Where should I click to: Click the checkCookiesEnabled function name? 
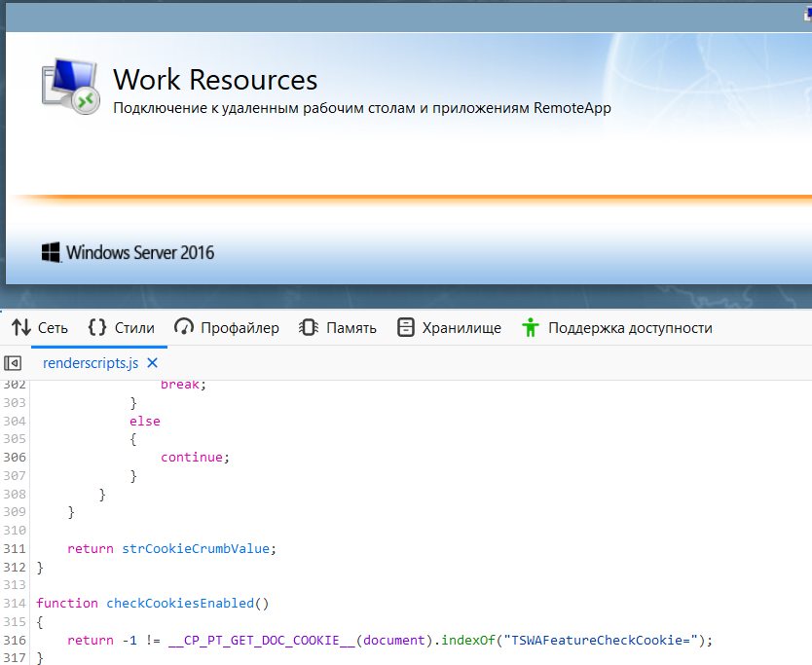(x=180, y=604)
